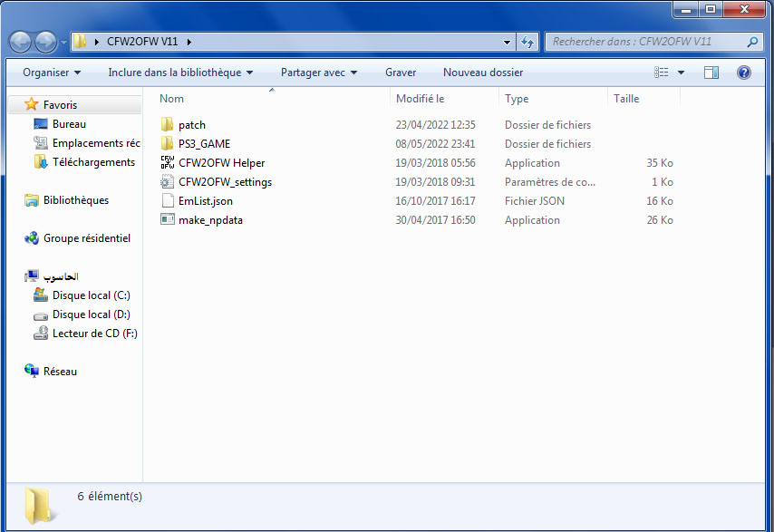
Task: Click the search field Rechercher dans
Action: [x=645, y=42]
